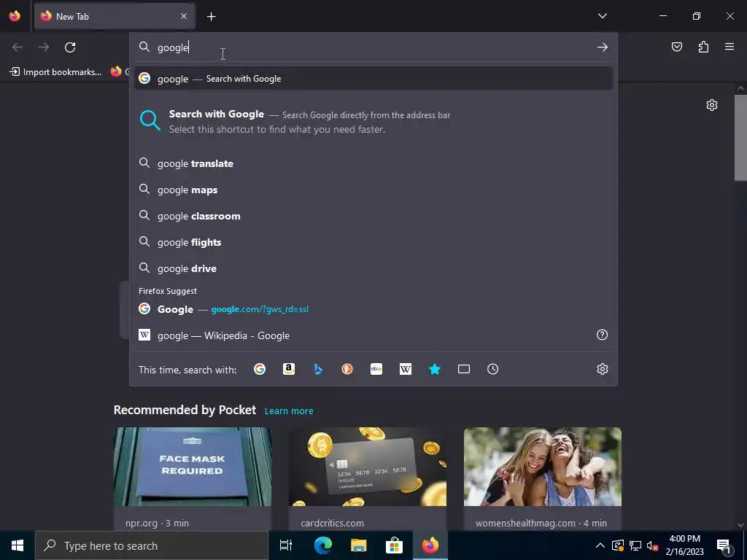Search this time with Wikipedia icon

tap(406, 369)
